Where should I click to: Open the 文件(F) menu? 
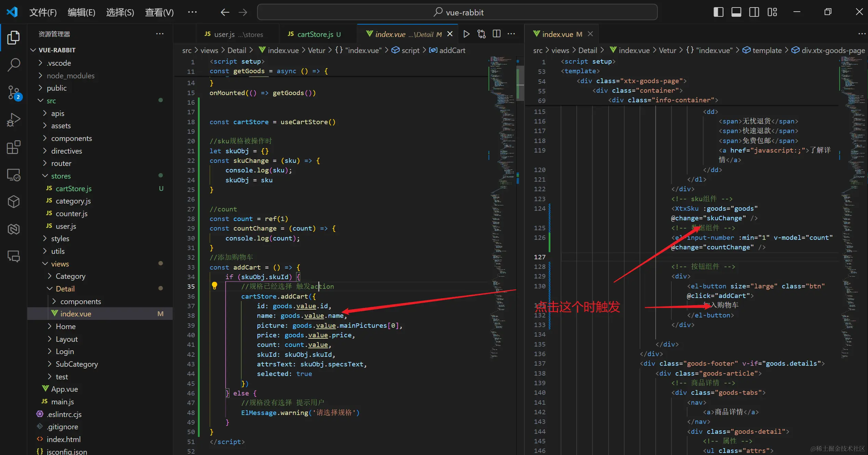click(43, 12)
